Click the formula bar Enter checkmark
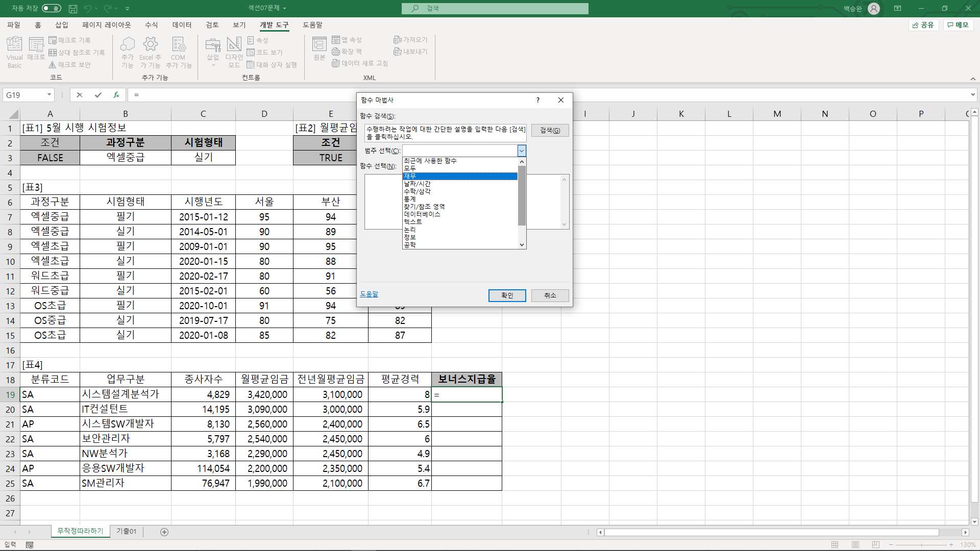Viewport: 980px width, 551px height. [98, 95]
